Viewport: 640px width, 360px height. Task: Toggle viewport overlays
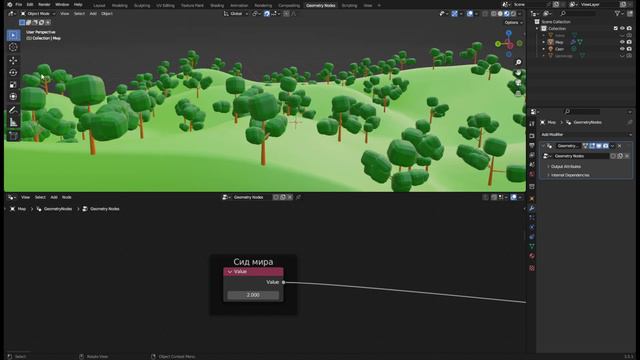(x=470, y=14)
